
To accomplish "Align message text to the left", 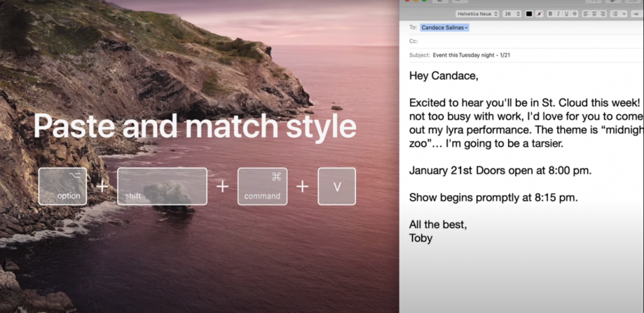I will (x=586, y=14).
